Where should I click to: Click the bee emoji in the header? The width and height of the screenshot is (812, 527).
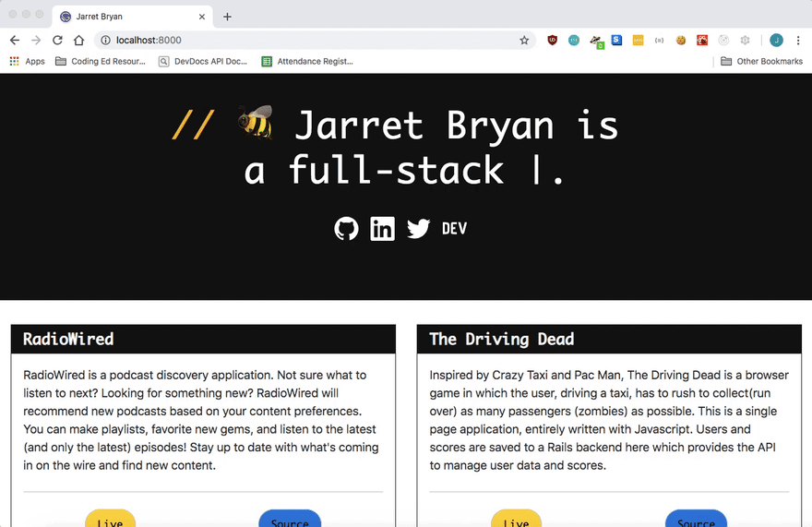tap(256, 123)
